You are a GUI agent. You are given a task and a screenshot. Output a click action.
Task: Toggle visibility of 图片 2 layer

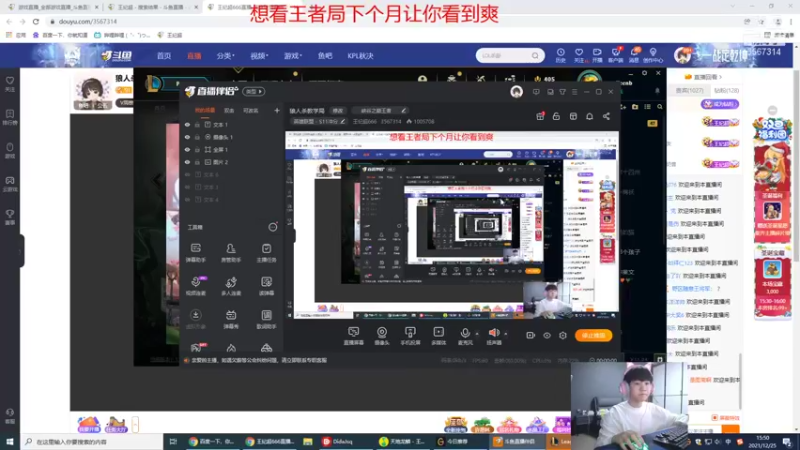187,162
